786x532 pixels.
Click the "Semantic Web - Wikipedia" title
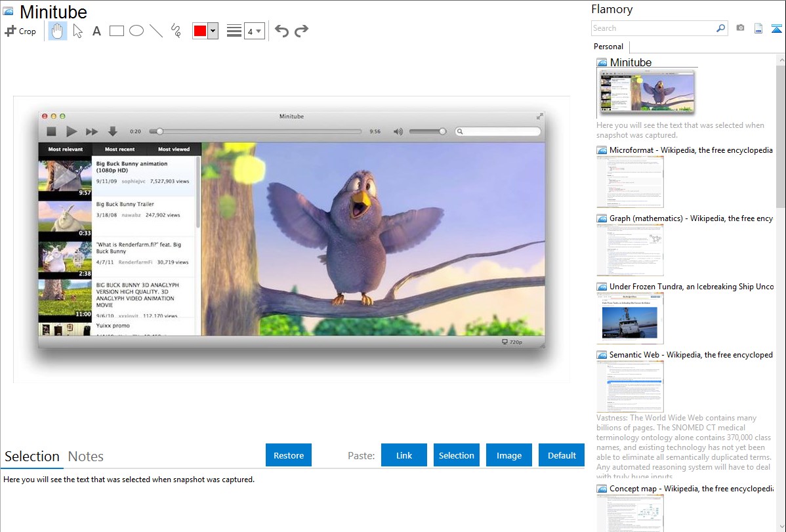(691, 355)
